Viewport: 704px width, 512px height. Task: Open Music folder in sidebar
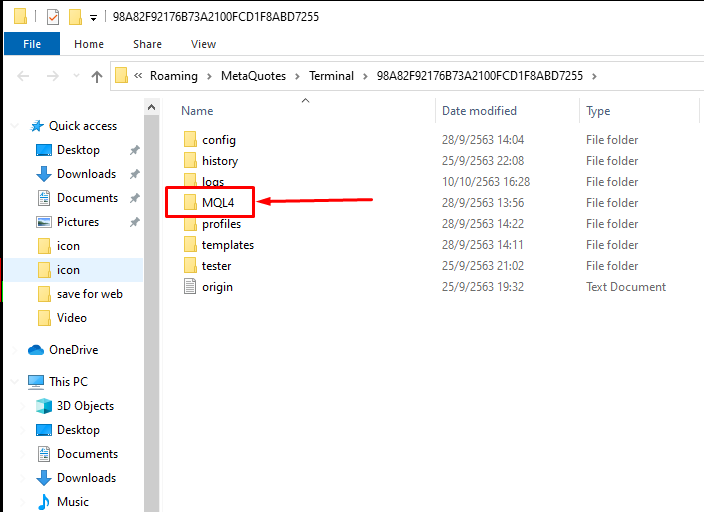(73, 502)
